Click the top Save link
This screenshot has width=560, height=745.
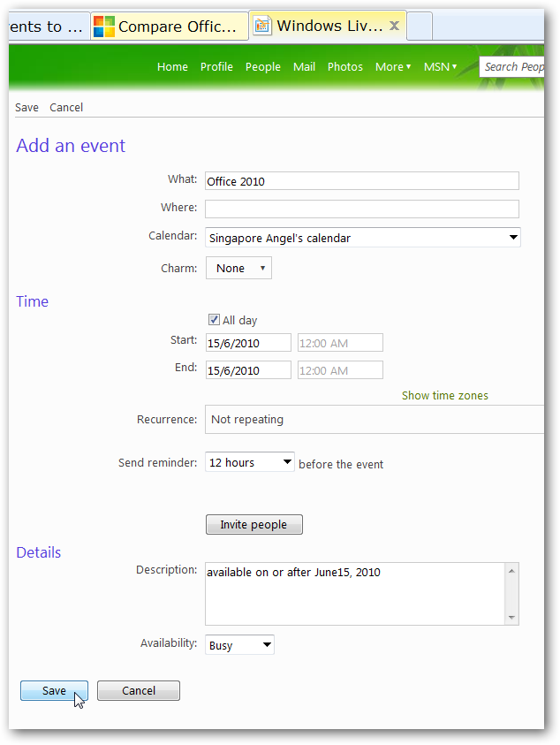[x=26, y=108]
